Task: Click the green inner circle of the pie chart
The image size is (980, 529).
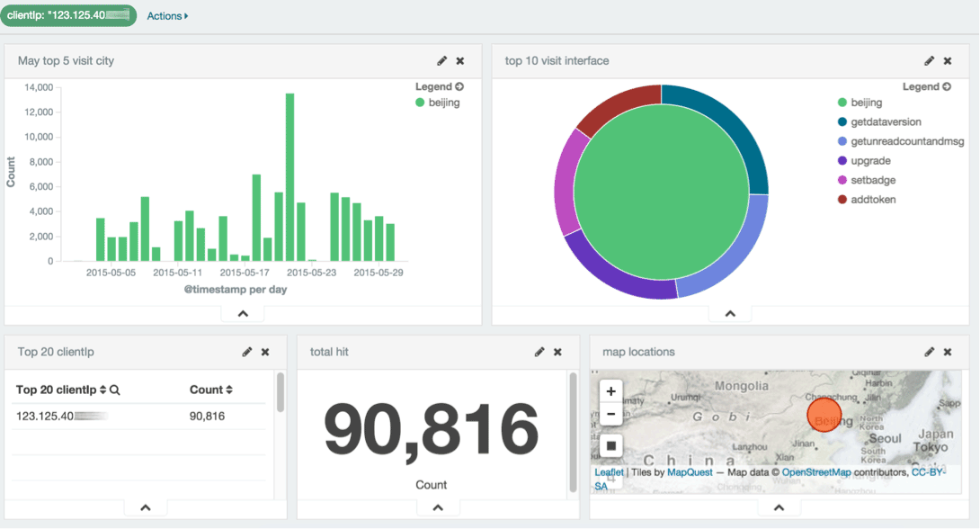Action: tap(661, 192)
